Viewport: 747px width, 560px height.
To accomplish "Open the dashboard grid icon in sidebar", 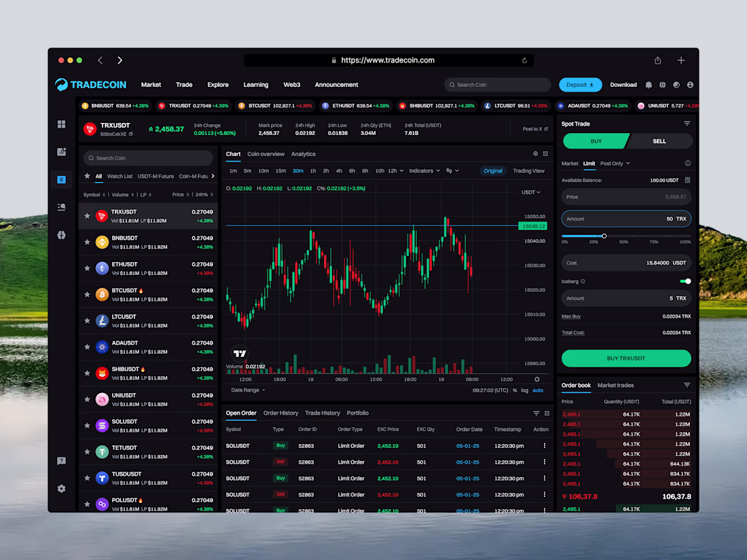I will point(61,124).
